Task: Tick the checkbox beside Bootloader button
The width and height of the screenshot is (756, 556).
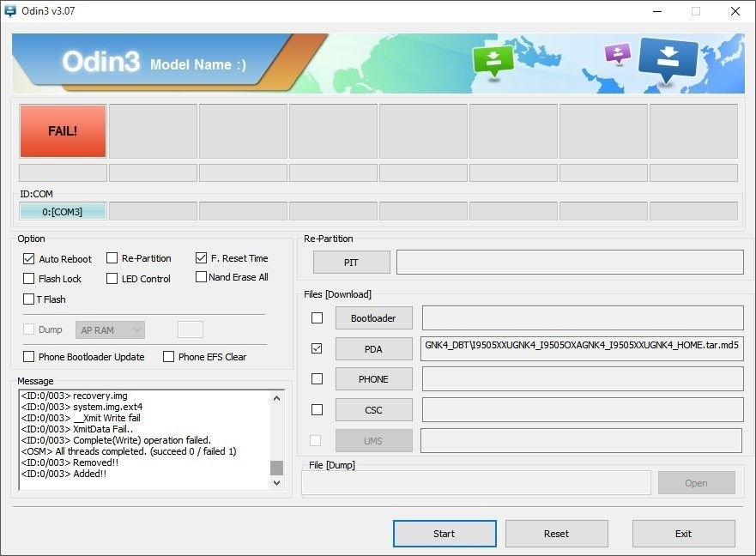Action: 317,317
